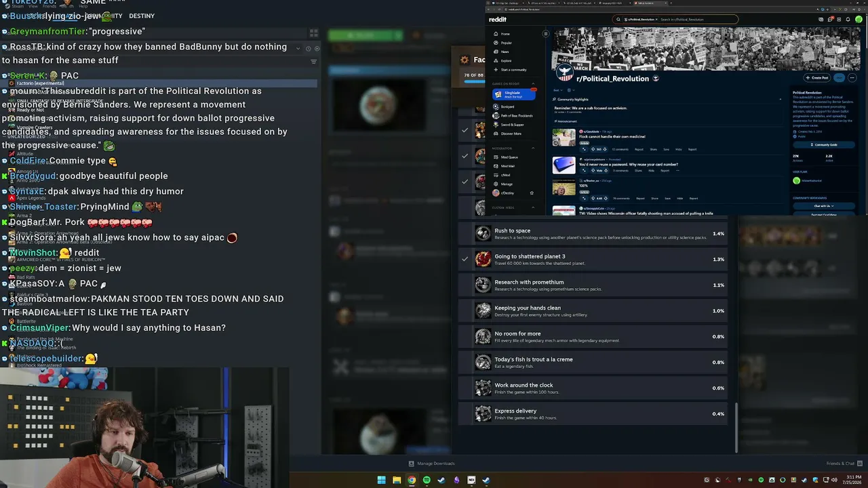868x488 pixels.
Task: Open Spotify from the taskbar
Action: click(427, 480)
